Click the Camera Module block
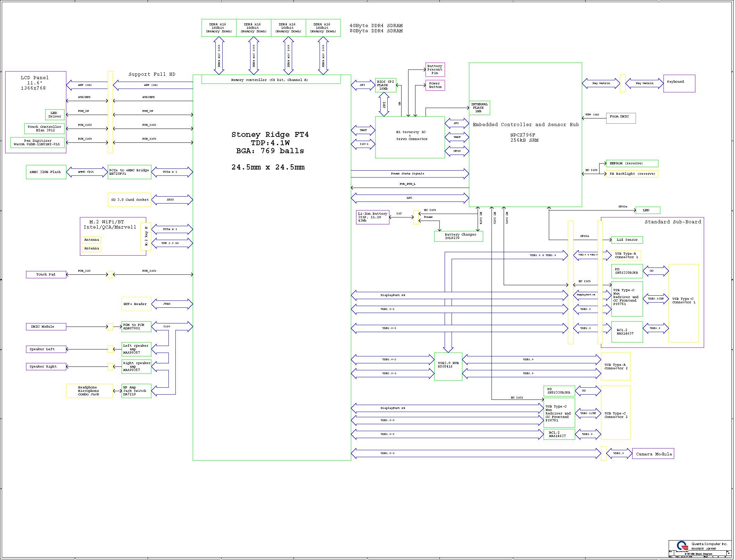 [x=653, y=454]
